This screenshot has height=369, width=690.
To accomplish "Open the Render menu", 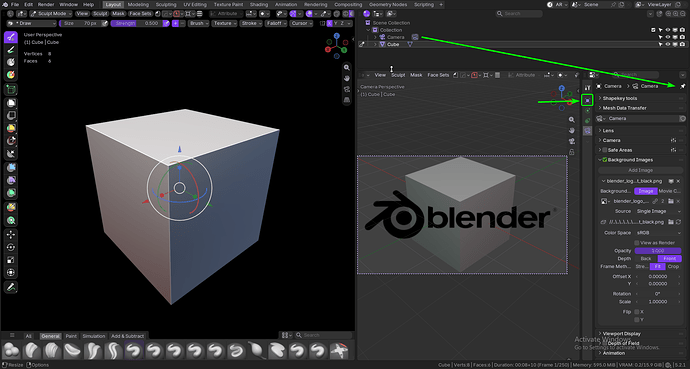I will [46, 4].
